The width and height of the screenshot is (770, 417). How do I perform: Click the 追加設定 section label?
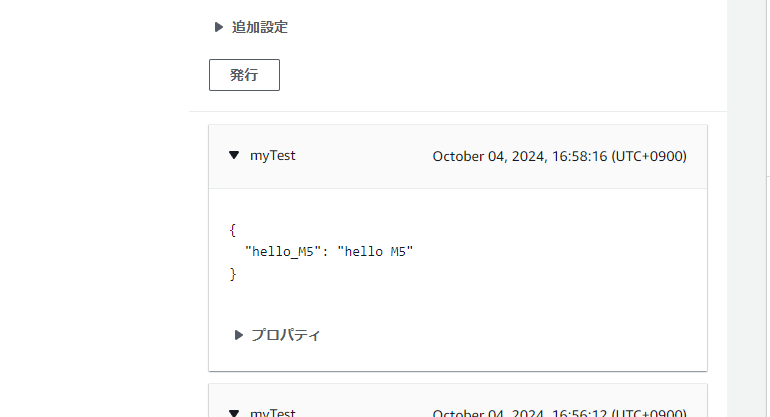260,28
